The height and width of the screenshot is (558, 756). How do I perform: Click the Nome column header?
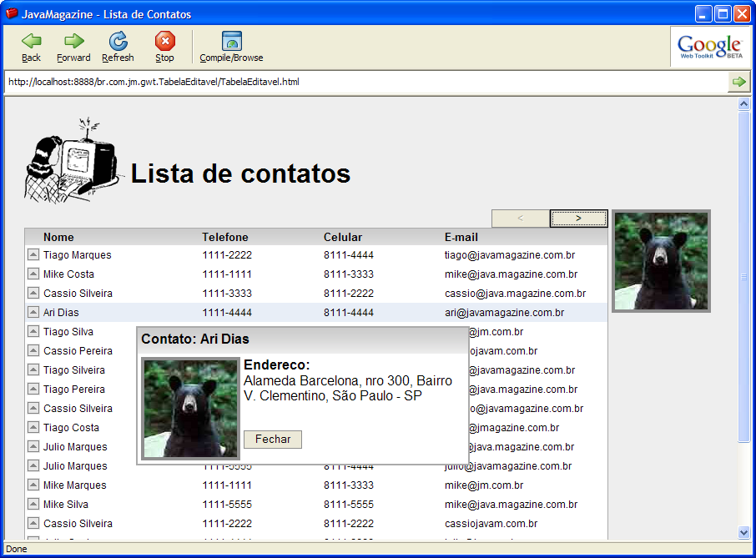(58, 237)
